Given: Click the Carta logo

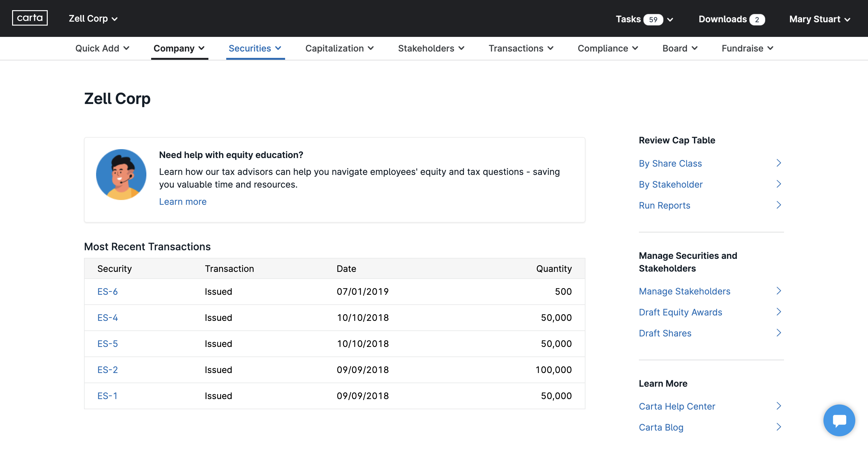Looking at the screenshot, I should 30,18.
